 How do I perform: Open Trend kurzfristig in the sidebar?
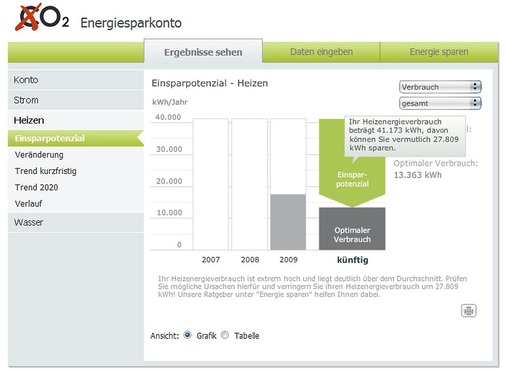[46, 171]
